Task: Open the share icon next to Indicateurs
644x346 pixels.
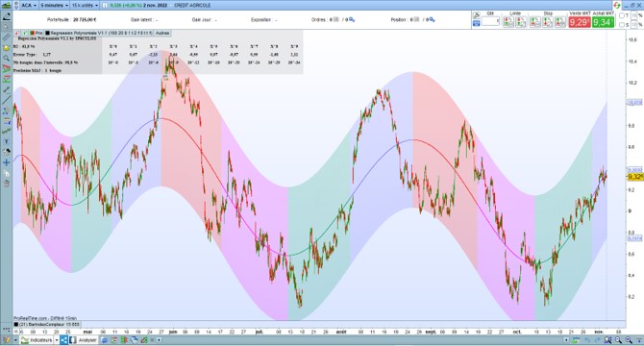Action: (x=63, y=340)
